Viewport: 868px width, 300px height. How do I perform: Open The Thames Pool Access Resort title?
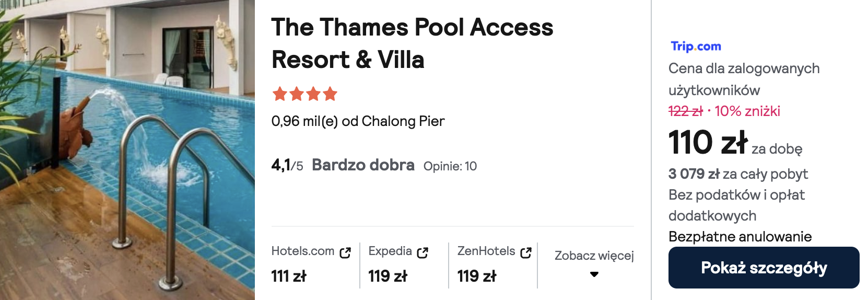(x=412, y=43)
